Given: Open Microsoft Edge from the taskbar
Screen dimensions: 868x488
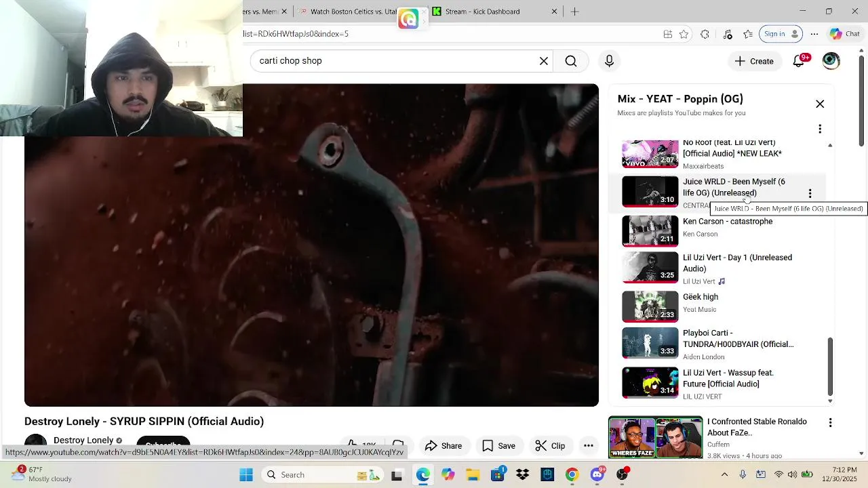Looking at the screenshot, I should click(423, 474).
